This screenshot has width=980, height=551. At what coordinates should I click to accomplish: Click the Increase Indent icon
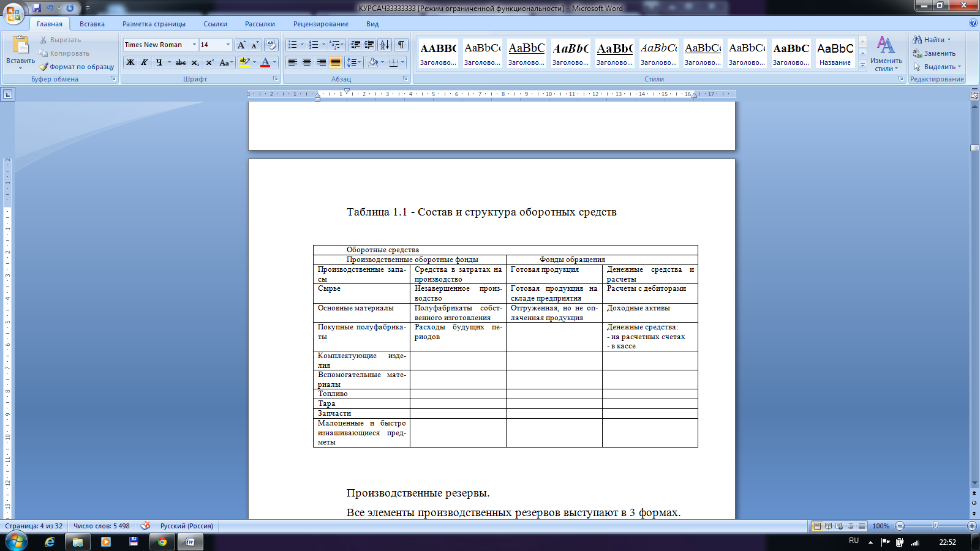tap(369, 45)
